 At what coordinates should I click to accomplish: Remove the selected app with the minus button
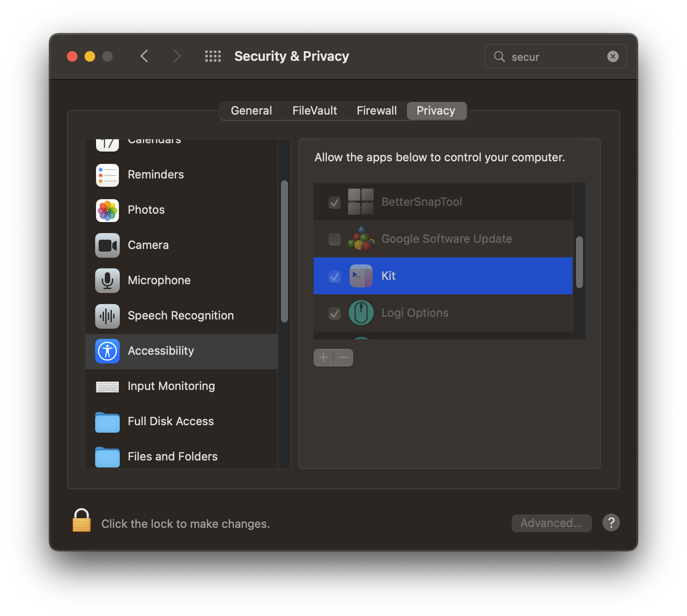[x=343, y=357]
